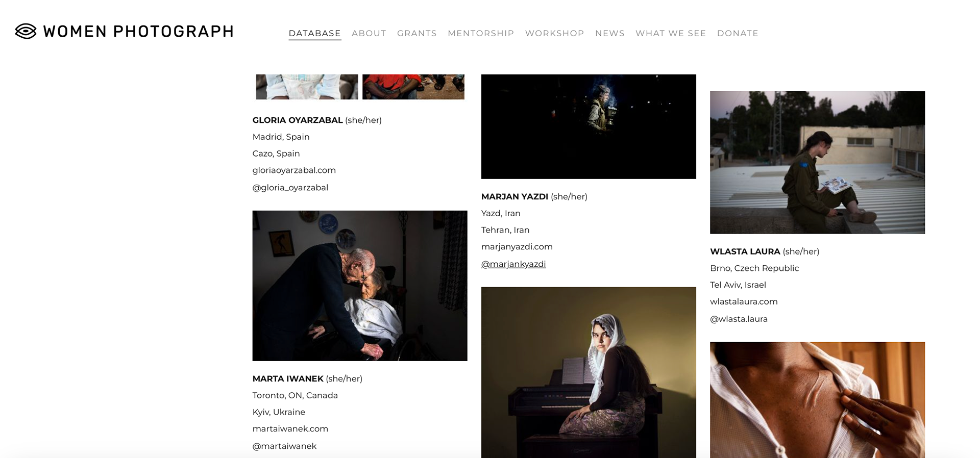
Task: Visit wlastalaura.com website link
Action: (x=744, y=302)
